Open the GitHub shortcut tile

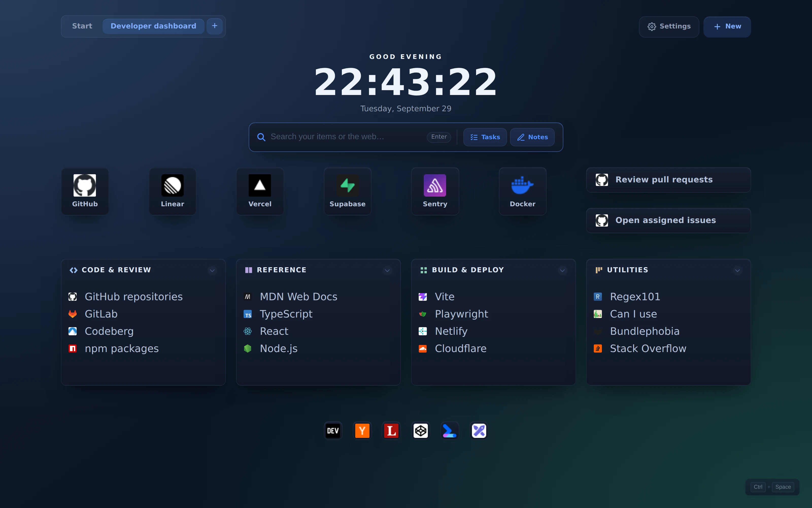coord(85,191)
